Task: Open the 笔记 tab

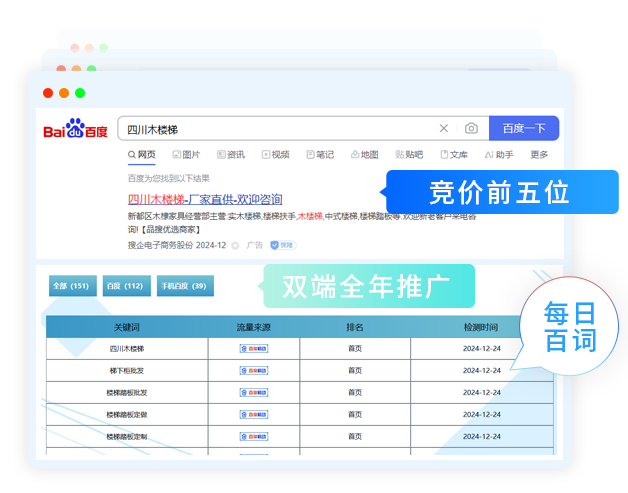Action: tap(320, 155)
